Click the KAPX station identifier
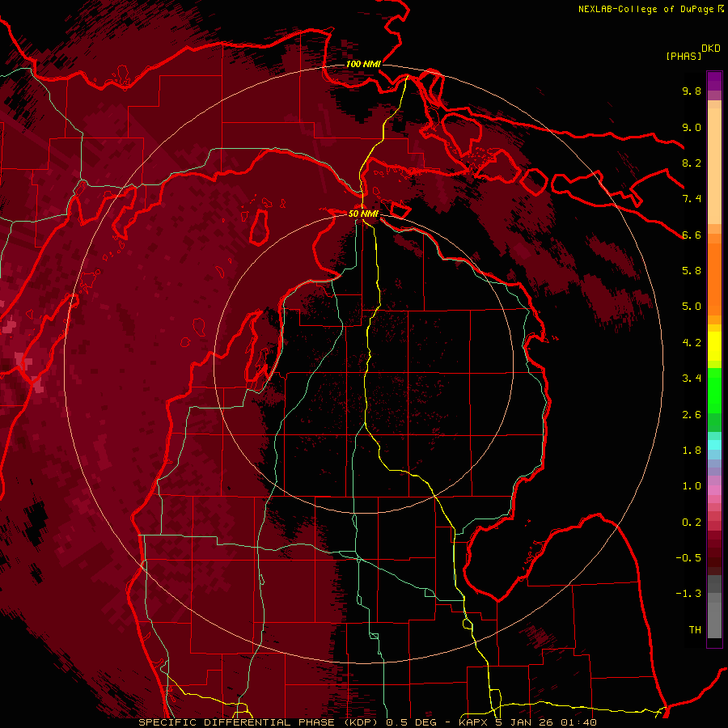Viewport: 728px width, 728px height. (473, 722)
